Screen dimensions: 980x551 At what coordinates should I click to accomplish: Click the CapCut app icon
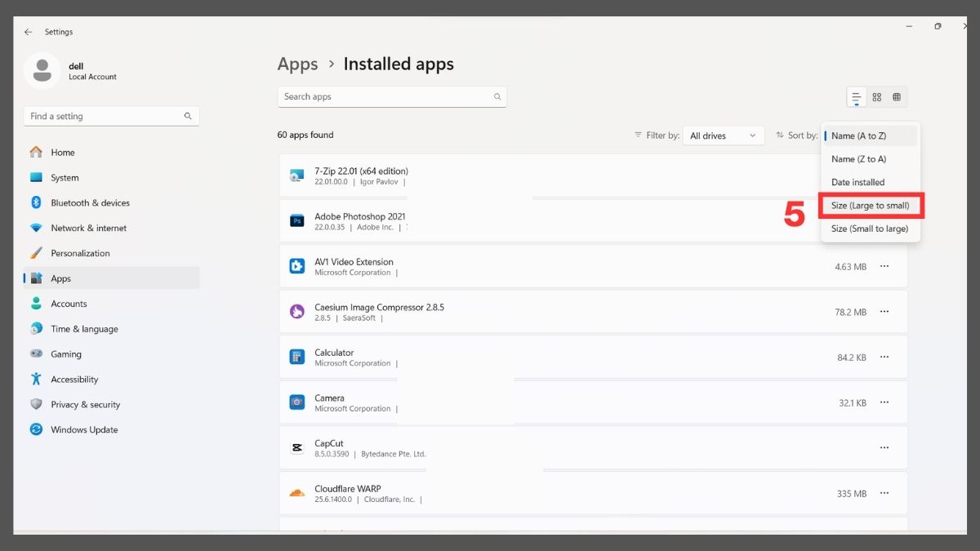pyautogui.click(x=297, y=447)
